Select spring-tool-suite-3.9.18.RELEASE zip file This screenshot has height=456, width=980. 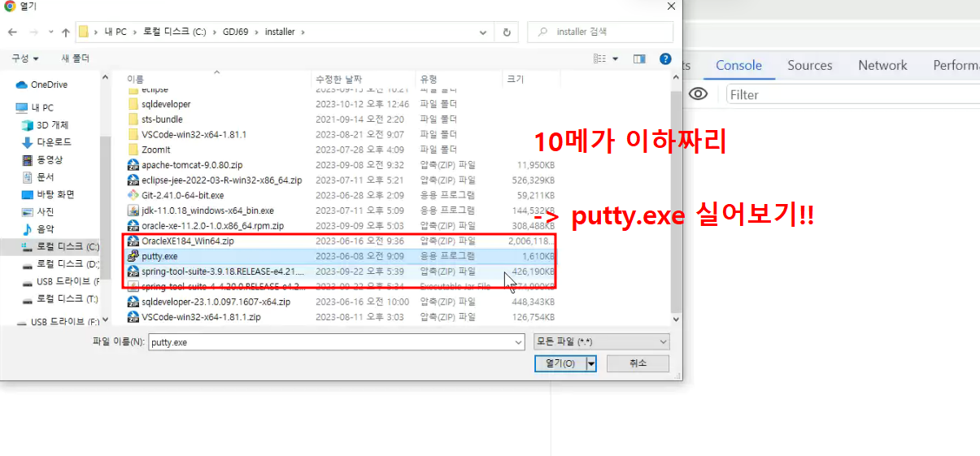(222, 271)
